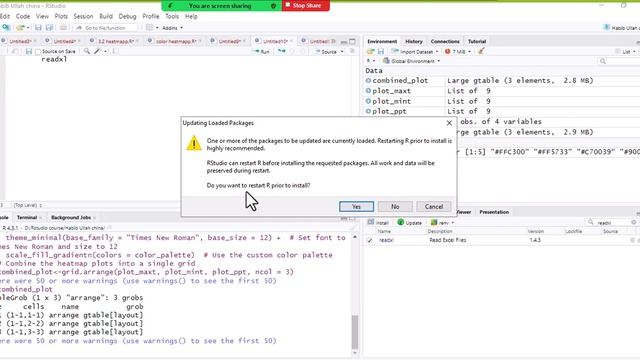Click the editor save icon beside Source on Save

pos(29,51)
